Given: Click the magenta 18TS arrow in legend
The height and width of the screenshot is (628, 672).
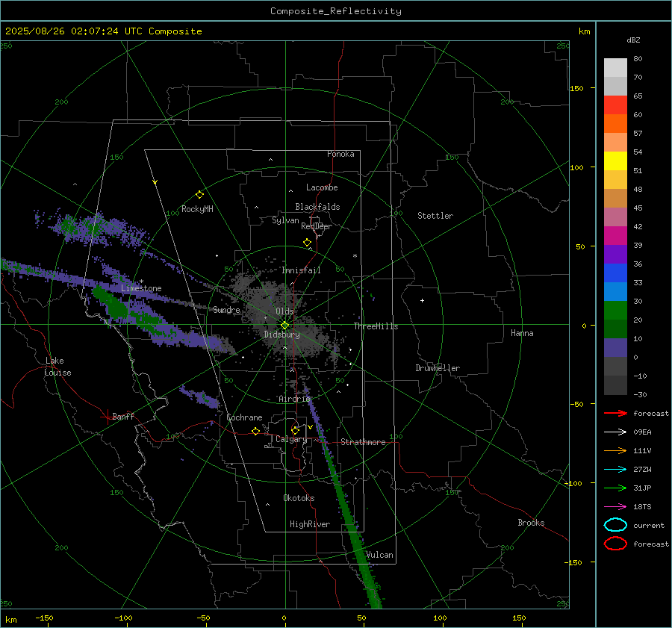Looking at the screenshot, I should 616,507.
